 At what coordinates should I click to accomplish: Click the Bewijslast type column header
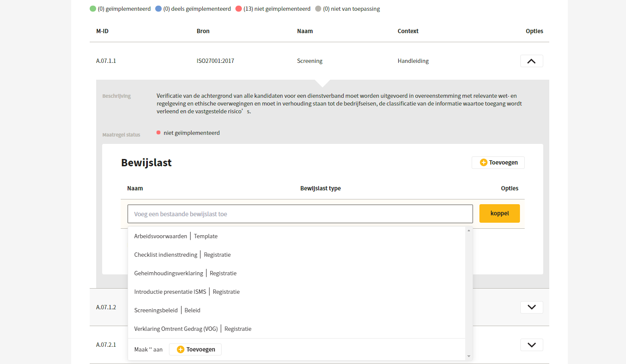click(320, 188)
